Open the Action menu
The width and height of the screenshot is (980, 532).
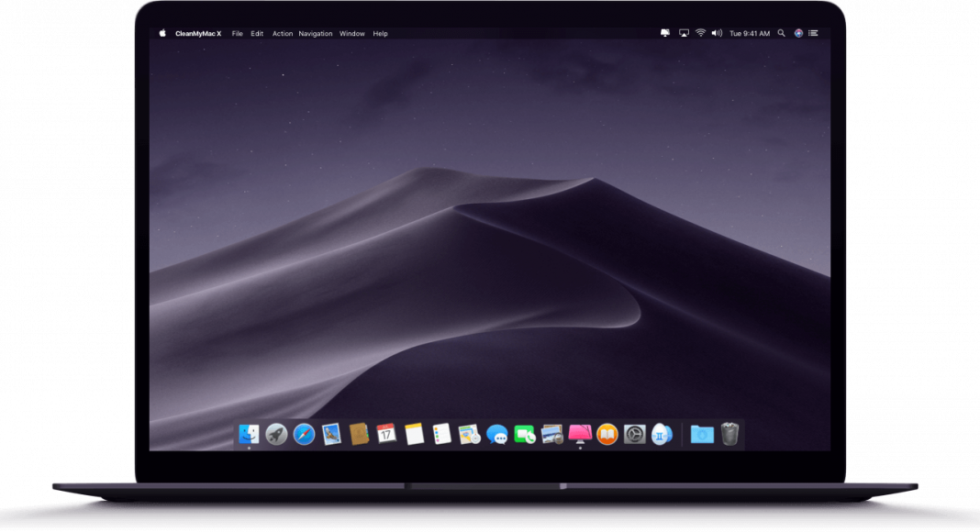point(283,34)
